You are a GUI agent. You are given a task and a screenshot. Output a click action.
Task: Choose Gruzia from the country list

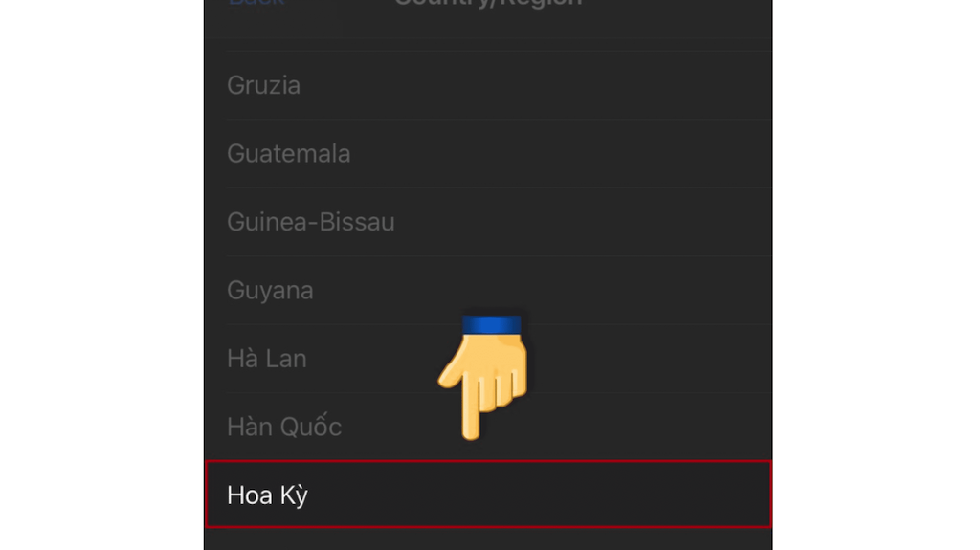coord(489,85)
